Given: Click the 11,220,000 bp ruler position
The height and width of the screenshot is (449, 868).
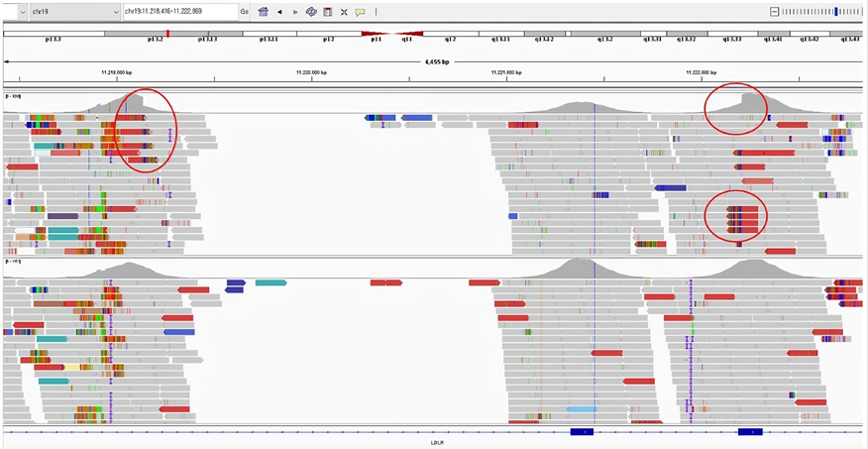Looking at the screenshot, I should click(312, 72).
